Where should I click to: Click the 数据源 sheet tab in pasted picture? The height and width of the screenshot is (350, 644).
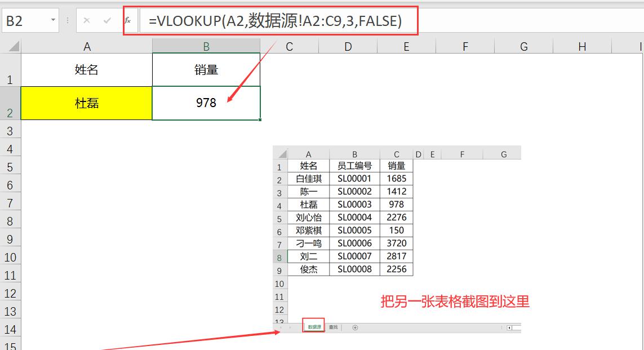click(x=314, y=327)
